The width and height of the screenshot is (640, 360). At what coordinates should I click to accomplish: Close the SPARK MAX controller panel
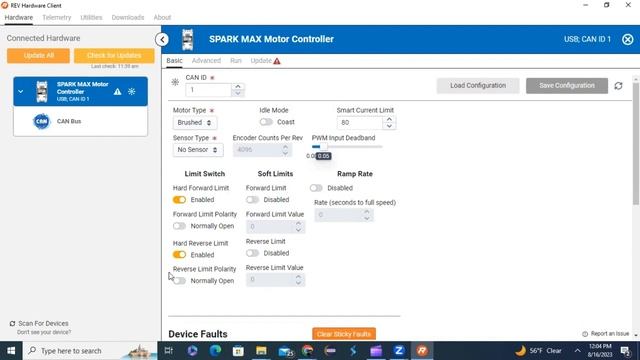coord(627,39)
